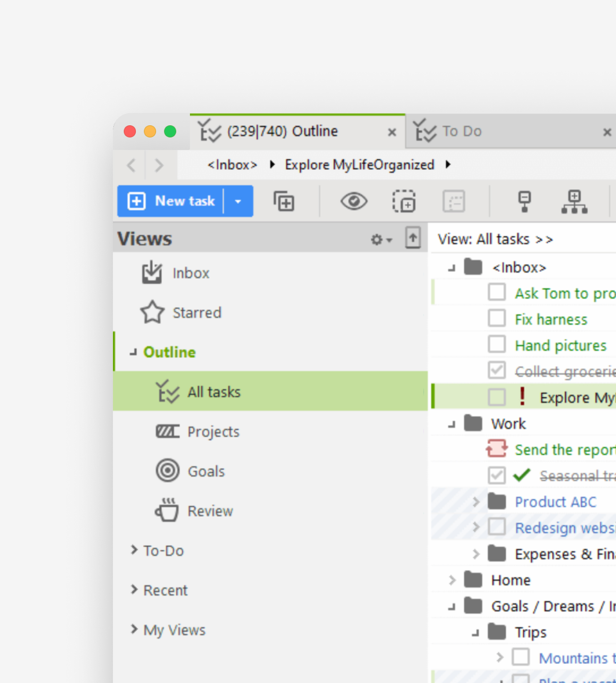Check the Explore My... task checkbox
The width and height of the screenshot is (616, 683).
pyautogui.click(x=497, y=397)
